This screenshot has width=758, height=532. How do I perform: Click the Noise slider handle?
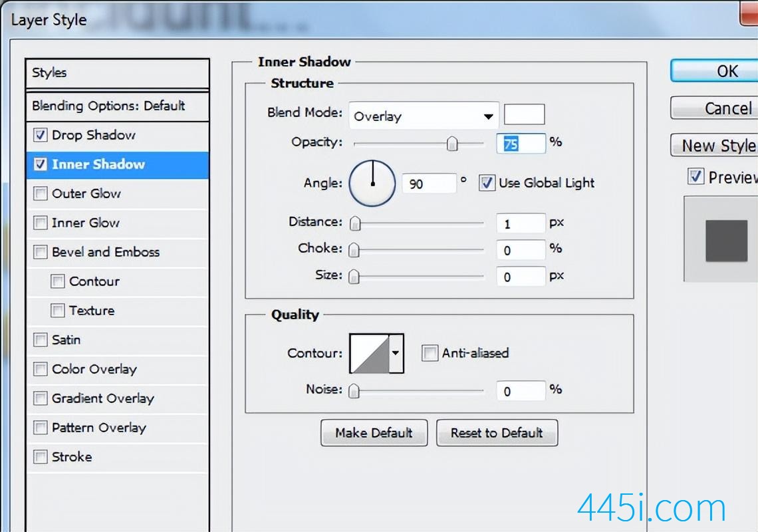tap(354, 391)
